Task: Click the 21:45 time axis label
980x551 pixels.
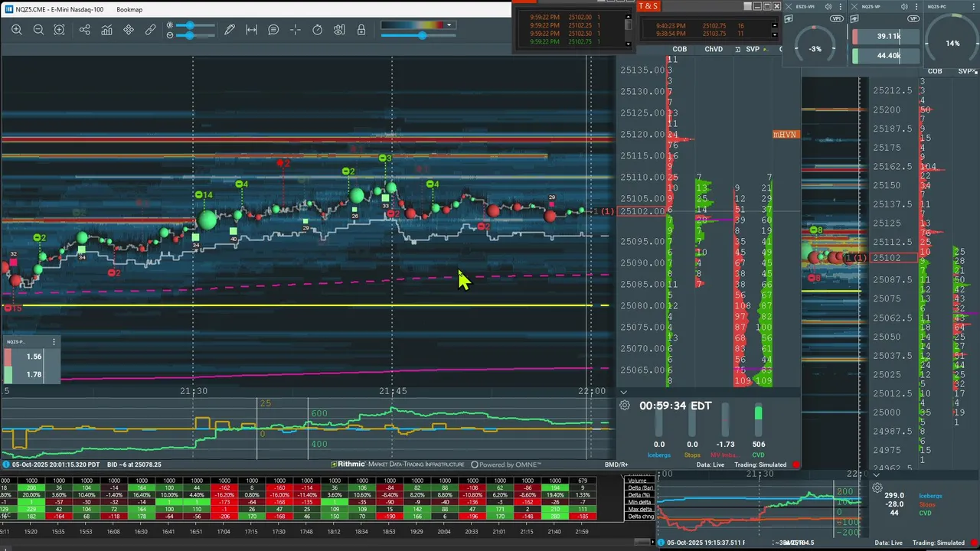Action: pos(393,391)
